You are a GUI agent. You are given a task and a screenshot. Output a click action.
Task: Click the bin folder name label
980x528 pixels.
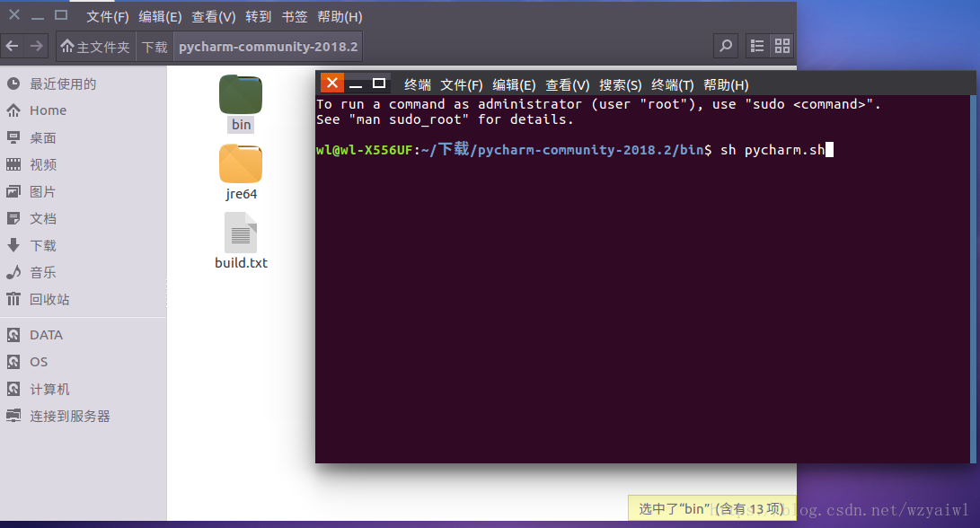(x=242, y=124)
